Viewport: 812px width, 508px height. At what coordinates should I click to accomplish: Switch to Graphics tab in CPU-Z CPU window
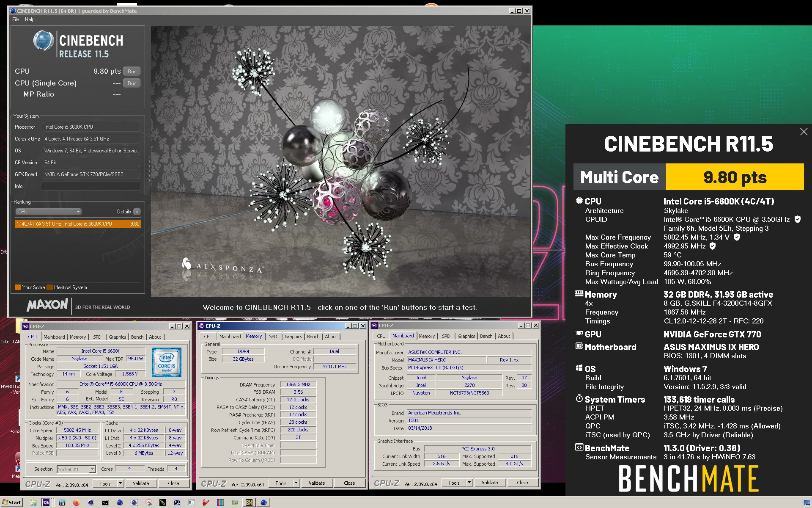click(x=117, y=337)
